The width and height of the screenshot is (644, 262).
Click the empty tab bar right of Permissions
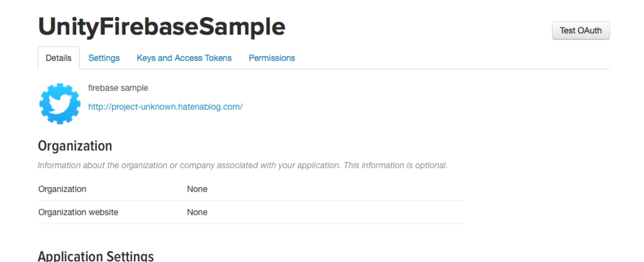pyautogui.click(x=453, y=58)
